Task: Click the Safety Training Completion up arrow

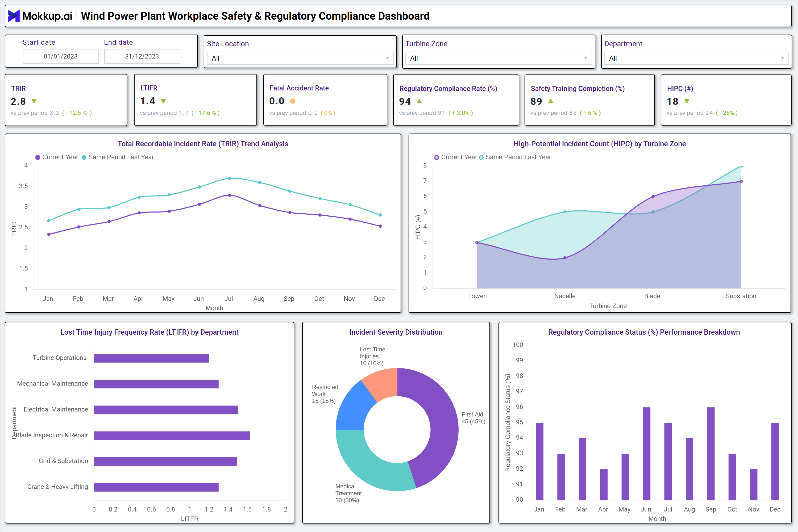Action: tap(550, 101)
